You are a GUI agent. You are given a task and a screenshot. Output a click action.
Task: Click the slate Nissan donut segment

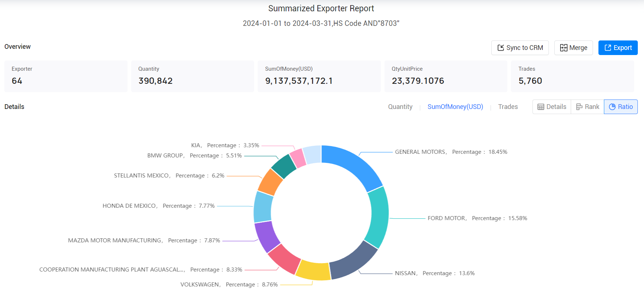(354, 262)
